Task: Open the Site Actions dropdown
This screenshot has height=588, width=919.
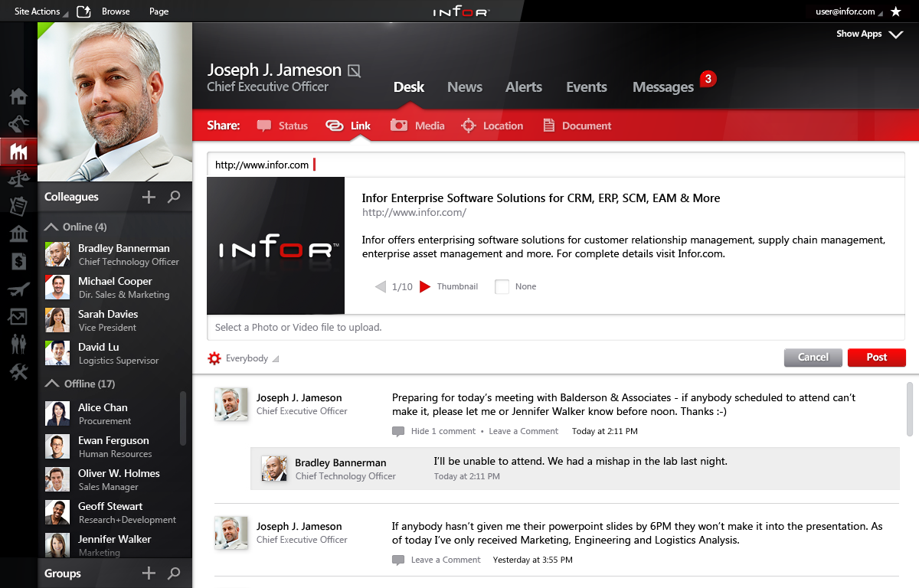Action: click(x=41, y=11)
